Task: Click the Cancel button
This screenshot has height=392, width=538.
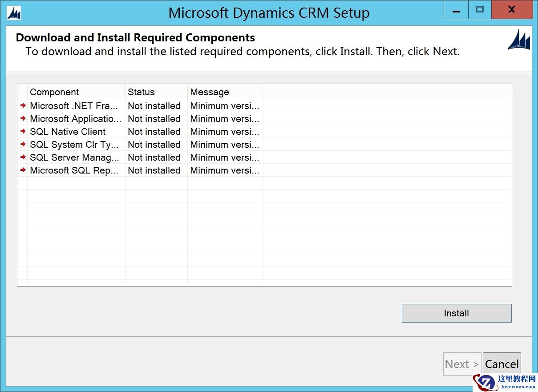Action: (502, 364)
